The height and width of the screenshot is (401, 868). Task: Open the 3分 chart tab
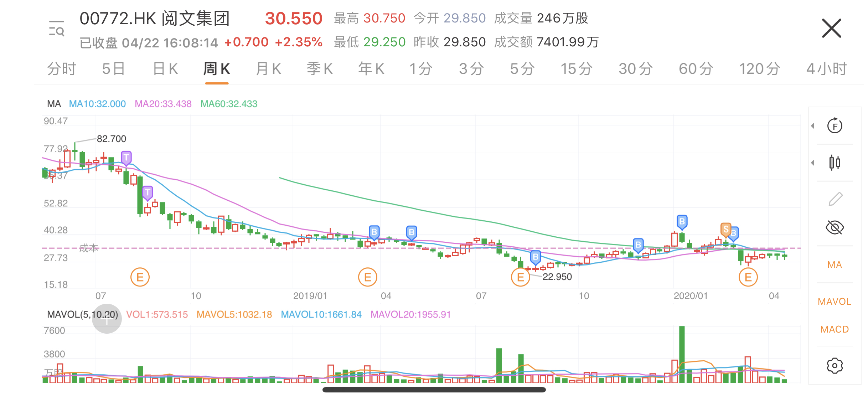tap(471, 69)
